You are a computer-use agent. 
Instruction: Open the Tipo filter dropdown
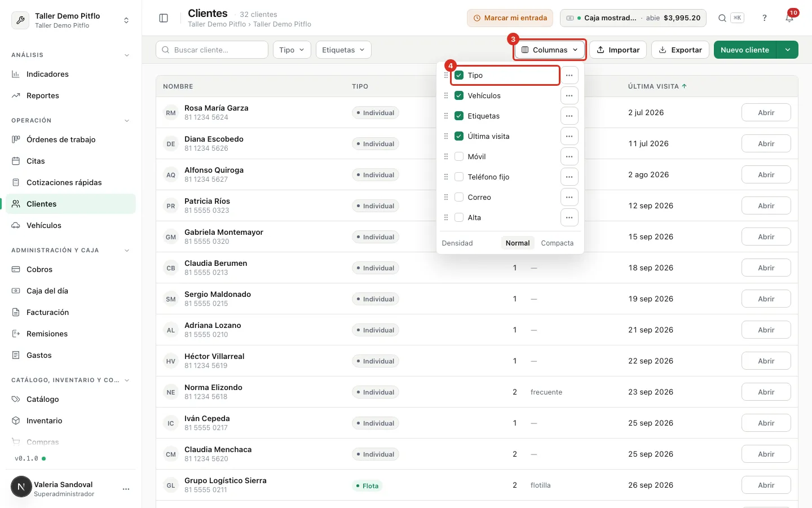(292, 50)
